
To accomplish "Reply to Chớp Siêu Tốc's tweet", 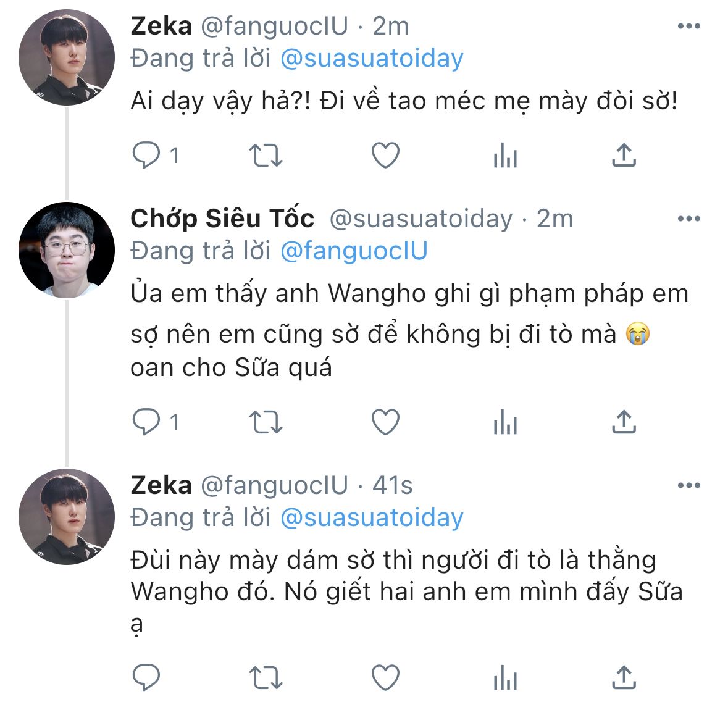I will click(146, 422).
